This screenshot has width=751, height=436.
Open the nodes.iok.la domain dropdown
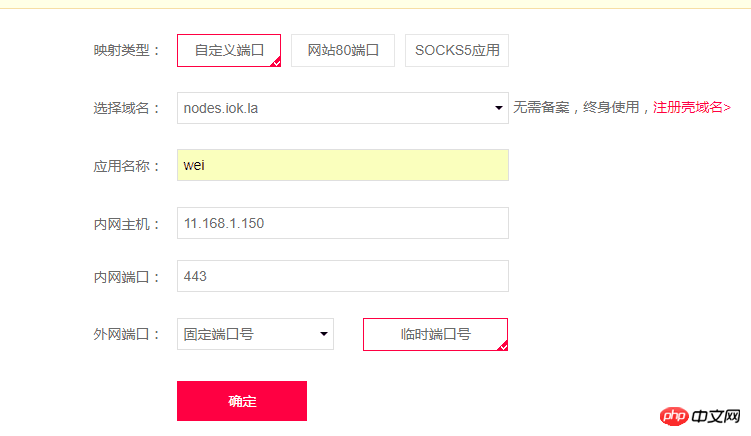pos(343,108)
